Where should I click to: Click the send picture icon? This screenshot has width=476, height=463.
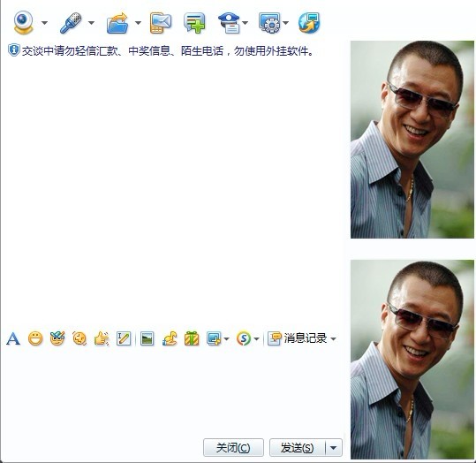tap(147, 338)
